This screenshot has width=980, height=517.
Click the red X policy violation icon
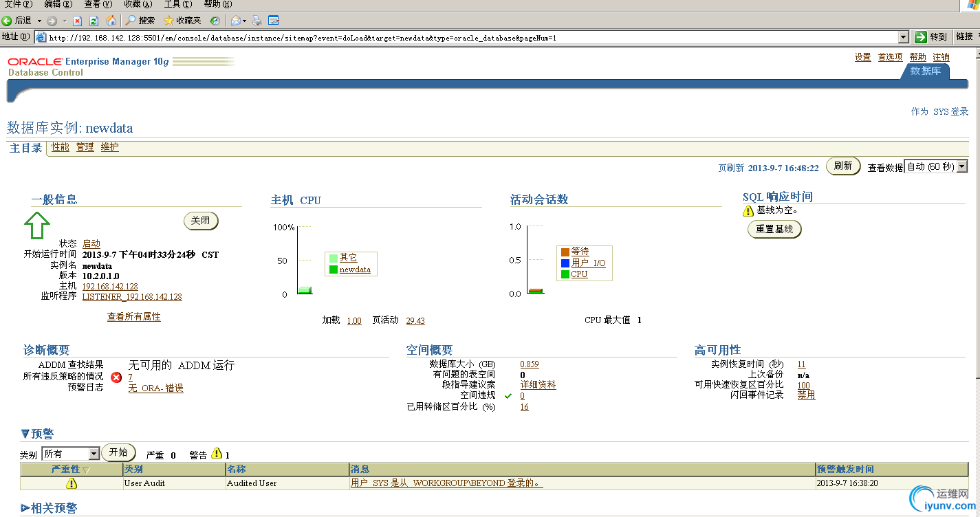[x=116, y=377]
